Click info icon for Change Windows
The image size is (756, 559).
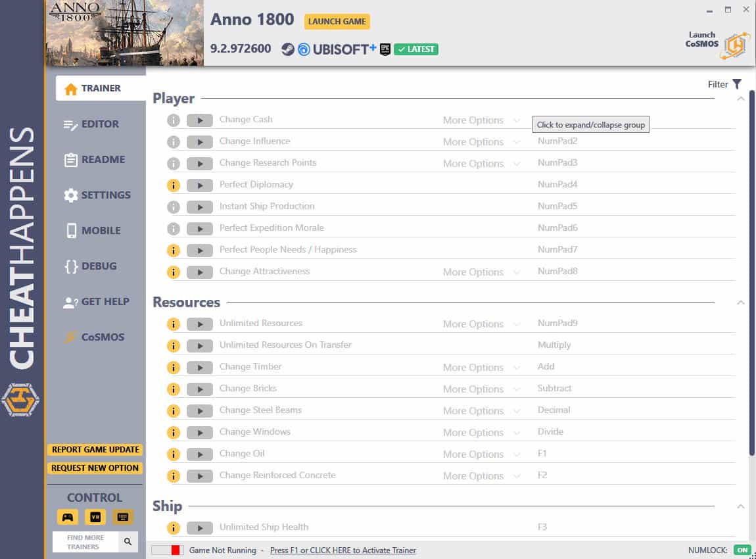coord(174,433)
